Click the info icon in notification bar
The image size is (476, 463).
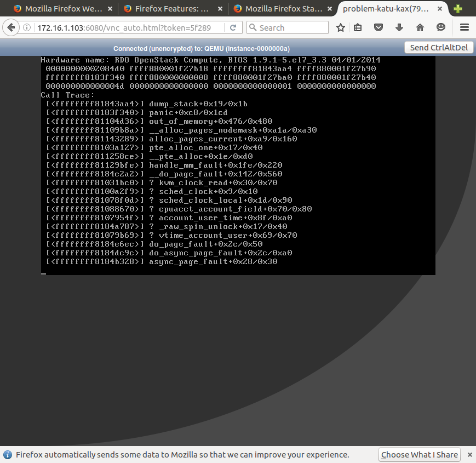pos(7,454)
